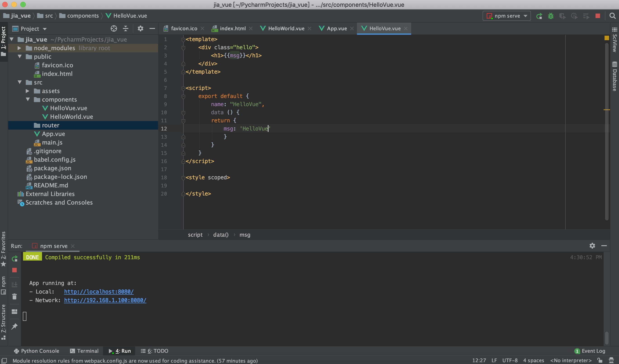Rerun npm serve with green rerun icon
Viewport: 619px width, 364px height.
pos(14,259)
